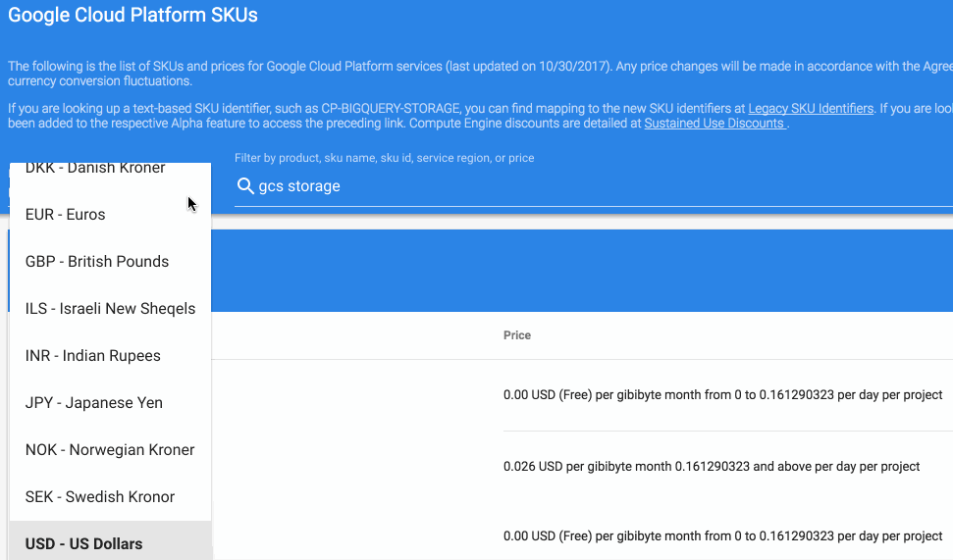Image resolution: width=953 pixels, height=560 pixels.
Task: Select USD - US Dollars option
Action: click(110, 540)
